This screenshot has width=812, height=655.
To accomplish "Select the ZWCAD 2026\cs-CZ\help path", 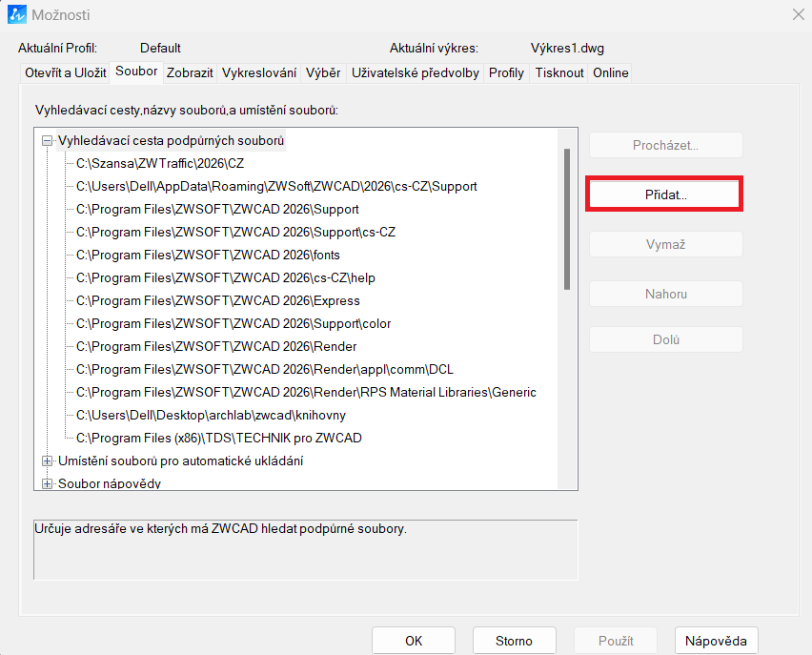I will 226,277.
